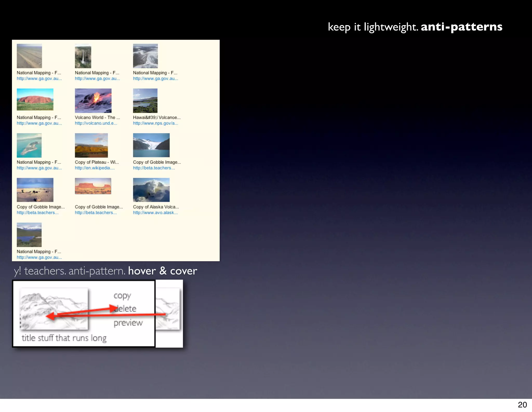Open beta.teachers link under sandy beach thumbnail
This screenshot has height=412, width=532.
(x=38, y=213)
